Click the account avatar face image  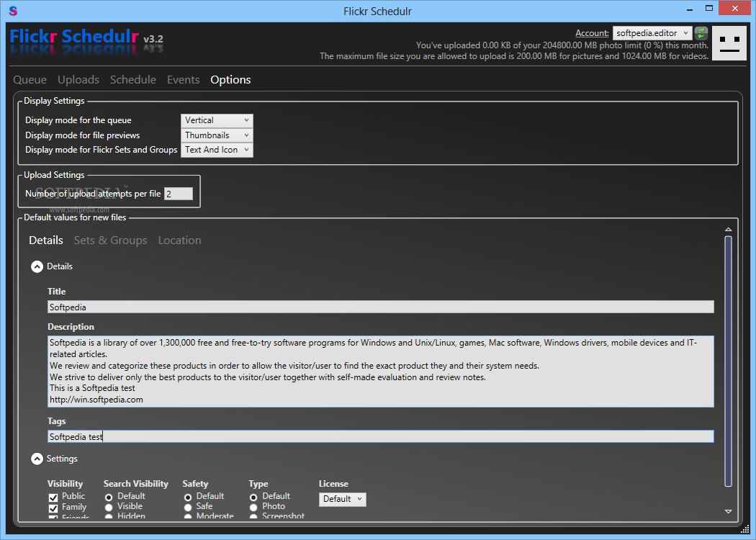pyautogui.click(x=729, y=43)
